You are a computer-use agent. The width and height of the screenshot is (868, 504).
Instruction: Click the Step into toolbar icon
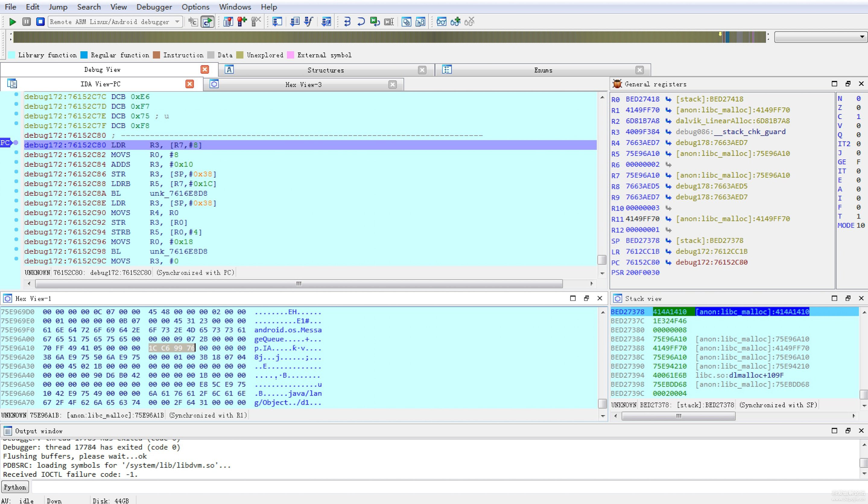347,22
